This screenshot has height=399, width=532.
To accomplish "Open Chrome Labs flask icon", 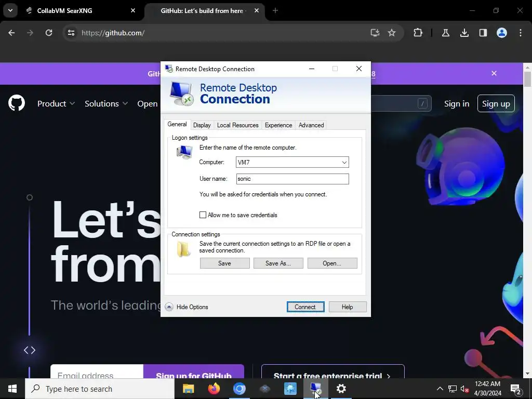I will [445, 33].
